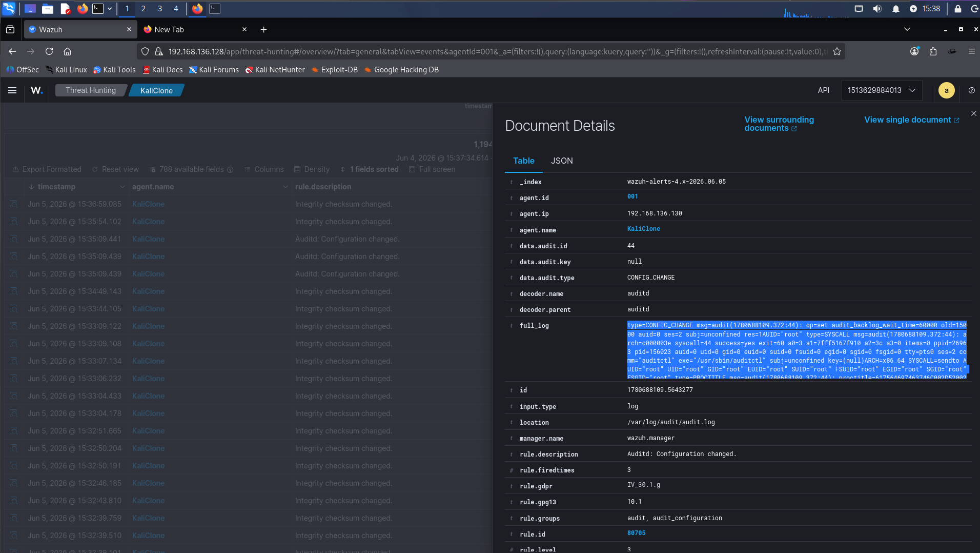This screenshot has width=980, height=553.
Task: Inspect document for the 15:33:44.105 row
Action: [x=14, y=309]
